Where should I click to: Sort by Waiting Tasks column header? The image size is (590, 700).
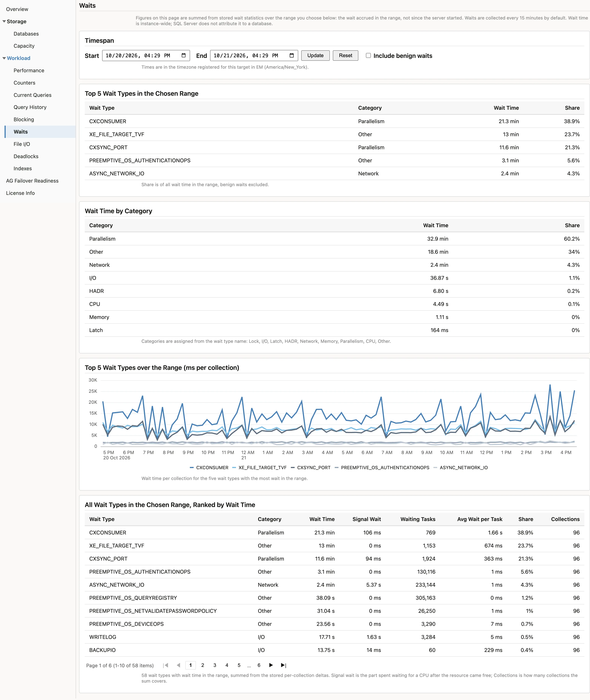(x=418, y=519)
